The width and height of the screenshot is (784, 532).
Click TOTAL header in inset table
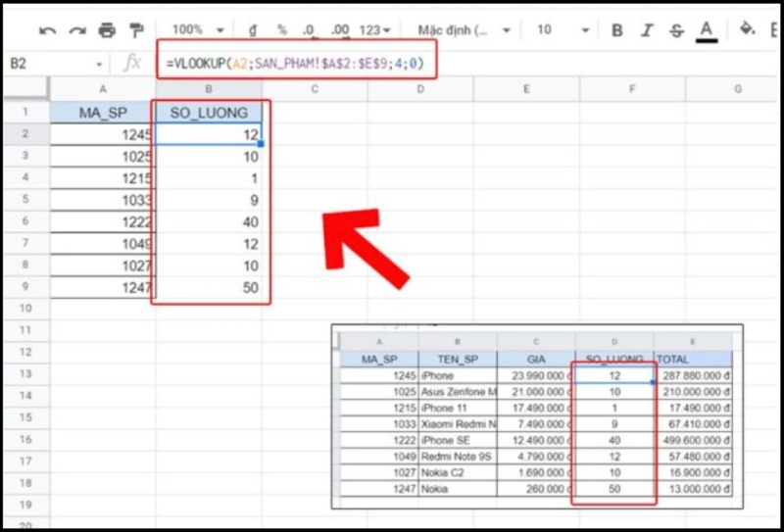pos(694,359)
